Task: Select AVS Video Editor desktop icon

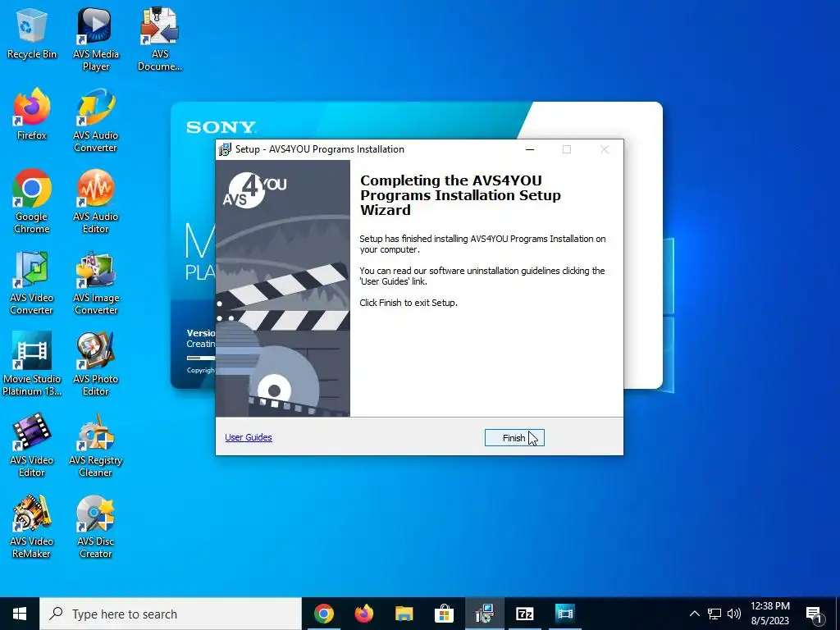Action: [32, 445]
